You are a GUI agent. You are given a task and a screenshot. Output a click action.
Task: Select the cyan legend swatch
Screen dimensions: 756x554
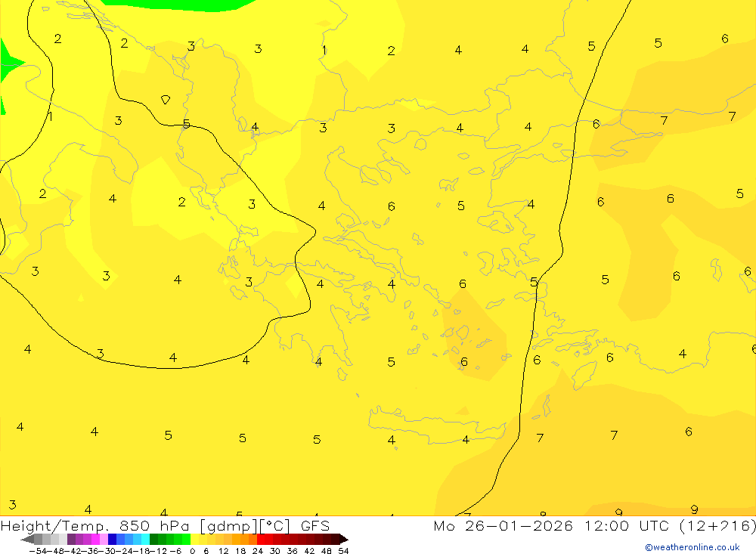[145, 539]
